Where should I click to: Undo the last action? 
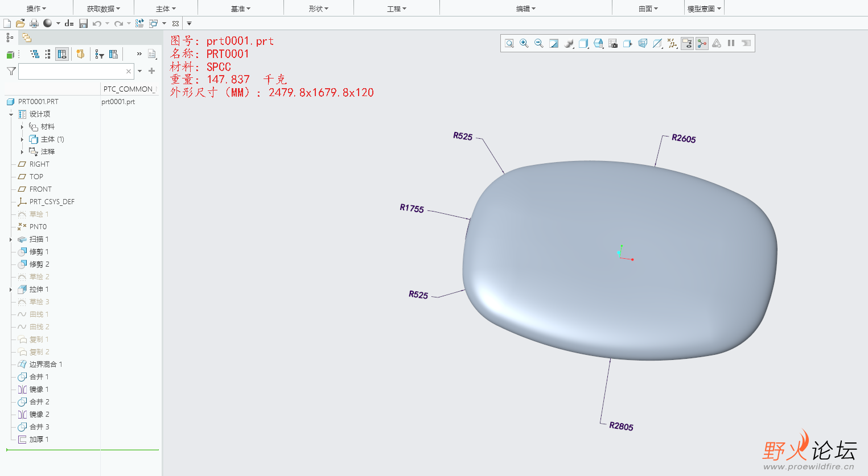97,23
